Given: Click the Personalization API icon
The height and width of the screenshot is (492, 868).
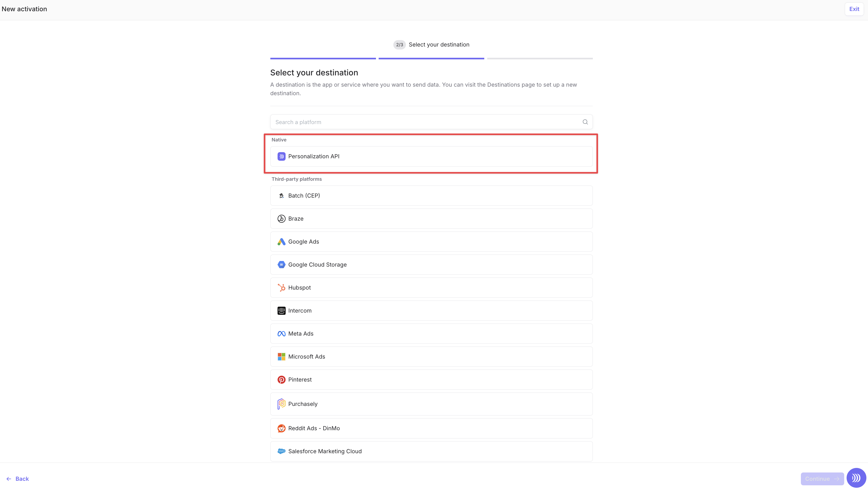Looking at the screenshot, I should pyautogui.click(x=281, y=156).
